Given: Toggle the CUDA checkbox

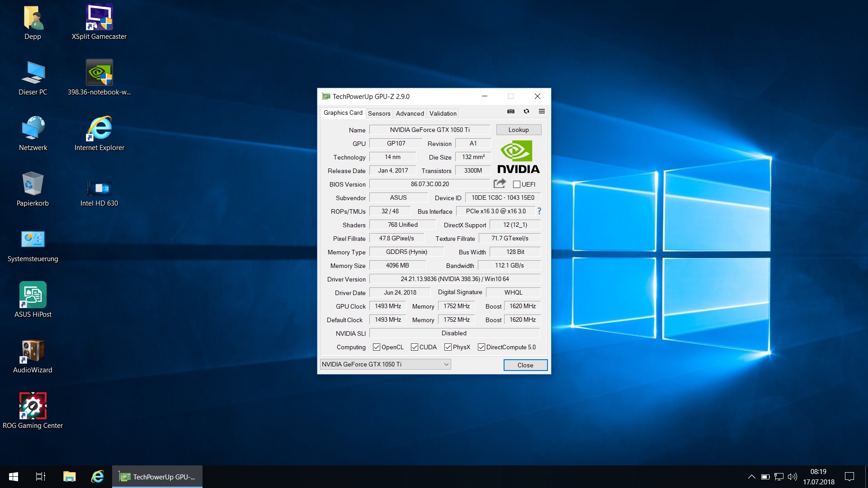Looking at the screenshot, I should click(x=415, y=347).
